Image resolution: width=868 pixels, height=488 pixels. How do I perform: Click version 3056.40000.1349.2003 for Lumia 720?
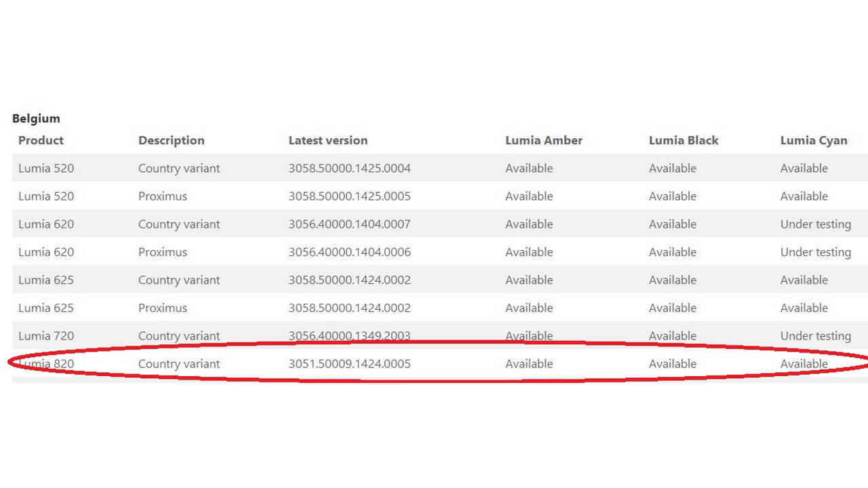tap(350, 335)
